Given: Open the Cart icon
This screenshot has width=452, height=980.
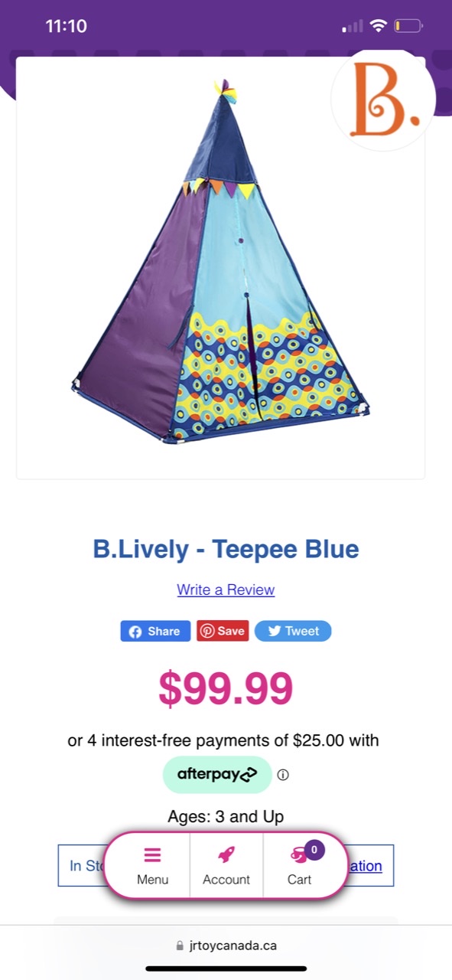Looking at the screenshot, I should click(299, 855).
